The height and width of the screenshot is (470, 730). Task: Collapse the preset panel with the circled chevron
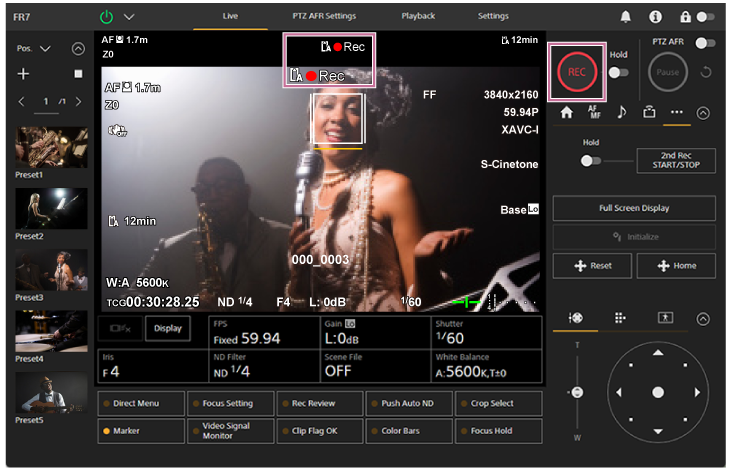pyautogui.click(x=78, y=48)
